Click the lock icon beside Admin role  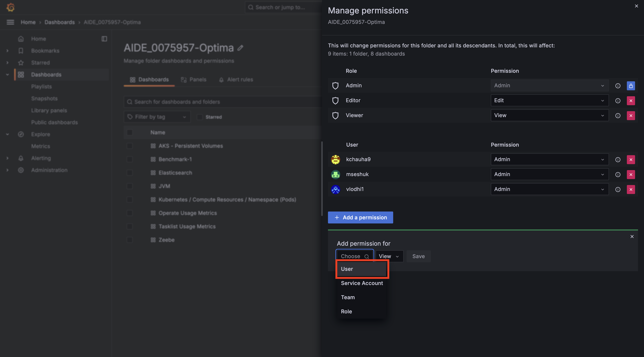(631, 86)
